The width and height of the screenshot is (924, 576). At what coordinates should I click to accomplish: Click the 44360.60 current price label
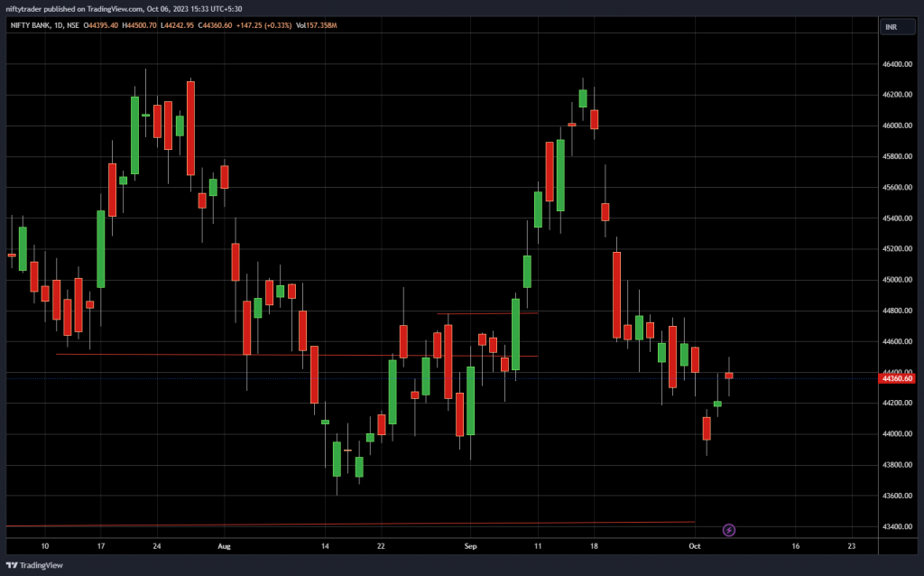point(896,378)
